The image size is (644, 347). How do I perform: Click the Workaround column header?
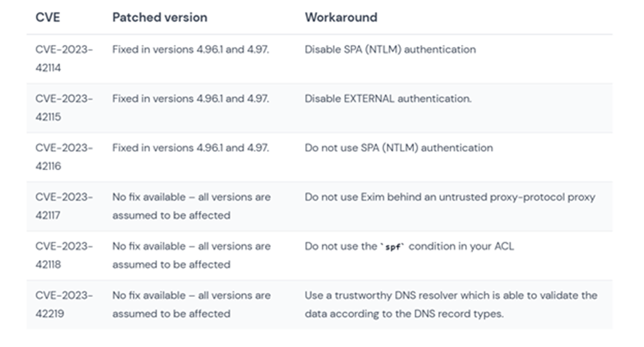341,17
